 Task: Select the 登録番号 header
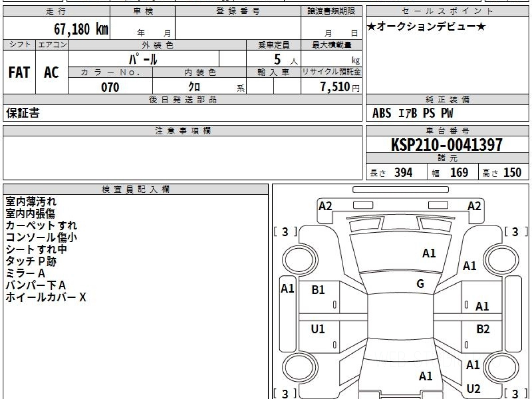coord(238,12)
